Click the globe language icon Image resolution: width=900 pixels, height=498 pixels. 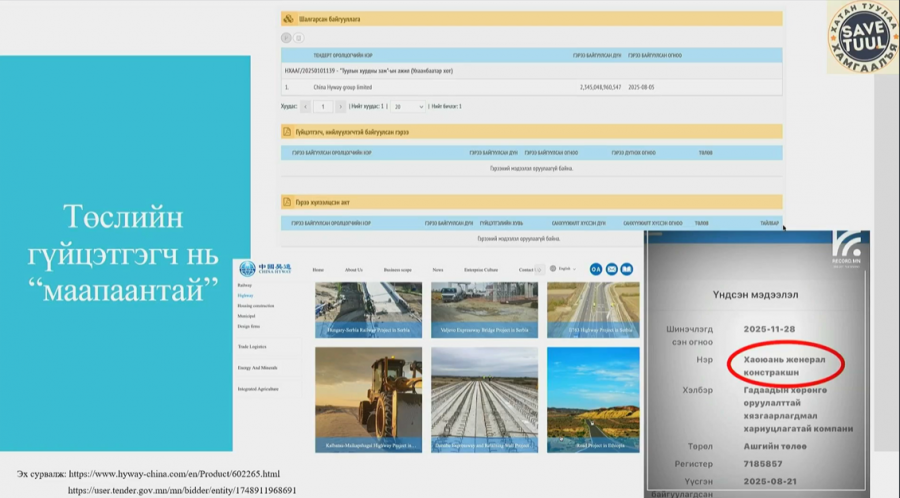tap(552, 269)
